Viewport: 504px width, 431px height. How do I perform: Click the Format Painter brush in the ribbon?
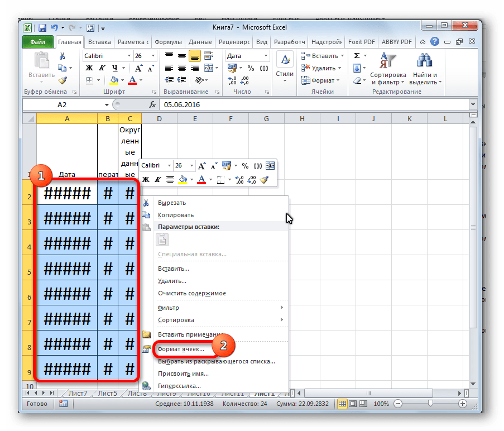pyautogui.click(x=63, y=80)
